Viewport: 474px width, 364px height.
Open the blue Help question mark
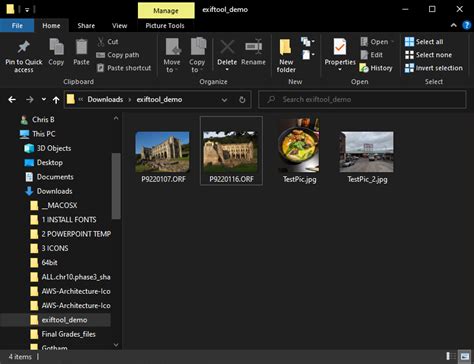[x=467, y=25]
